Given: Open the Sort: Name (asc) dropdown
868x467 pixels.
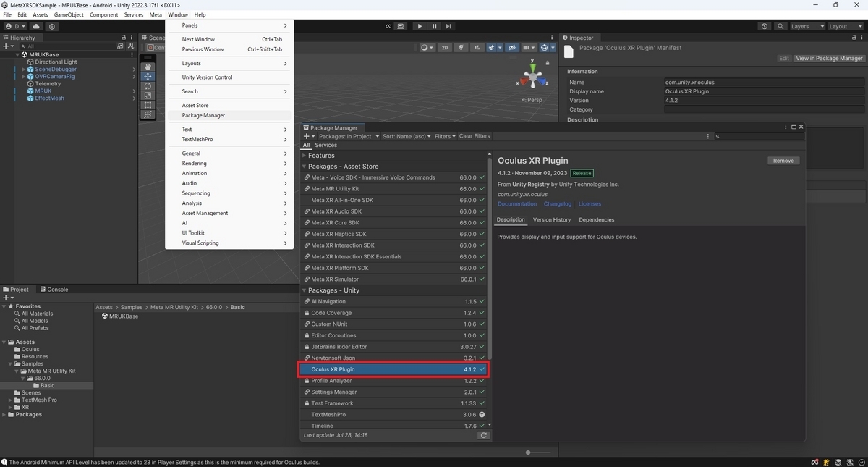Looking at the screenshot, I should (x=407, y=136).
